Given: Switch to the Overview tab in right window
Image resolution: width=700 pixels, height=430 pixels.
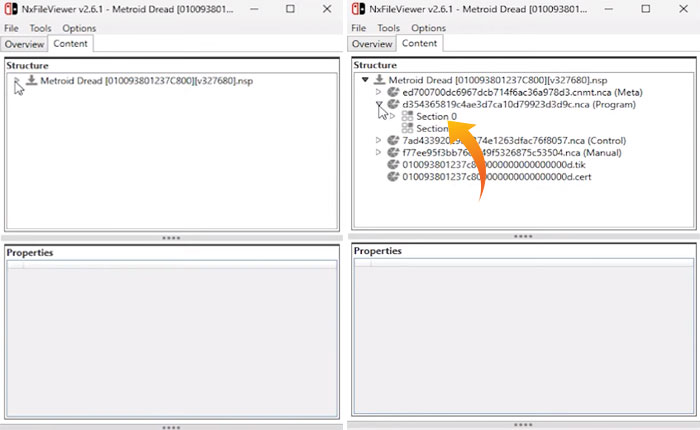Looking at the screenshot, I should [372, 44].
